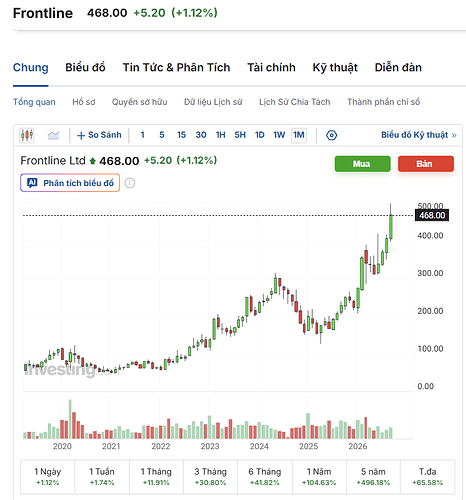The image size is (466, 500).
Task: Click the plus So Sánh compare button
Action: tap(99, 135)
